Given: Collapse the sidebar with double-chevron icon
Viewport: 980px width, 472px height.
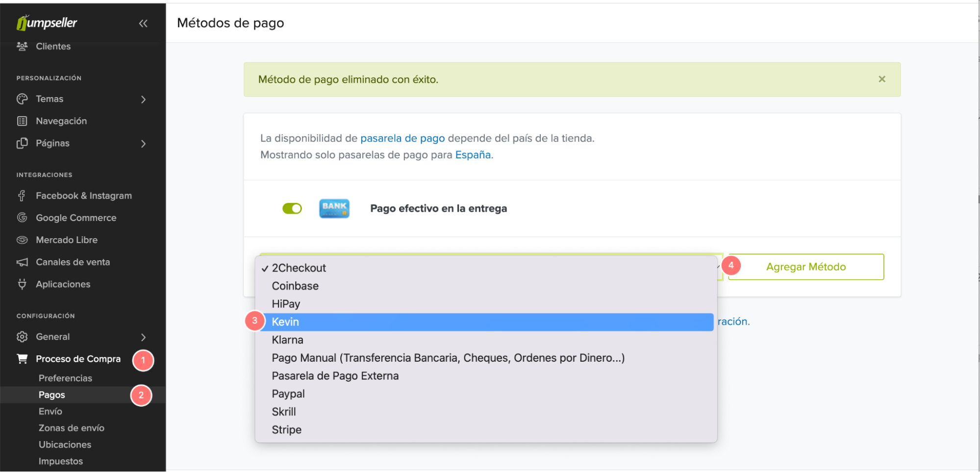Looking at the screenshot, I should tap(143, 23).
